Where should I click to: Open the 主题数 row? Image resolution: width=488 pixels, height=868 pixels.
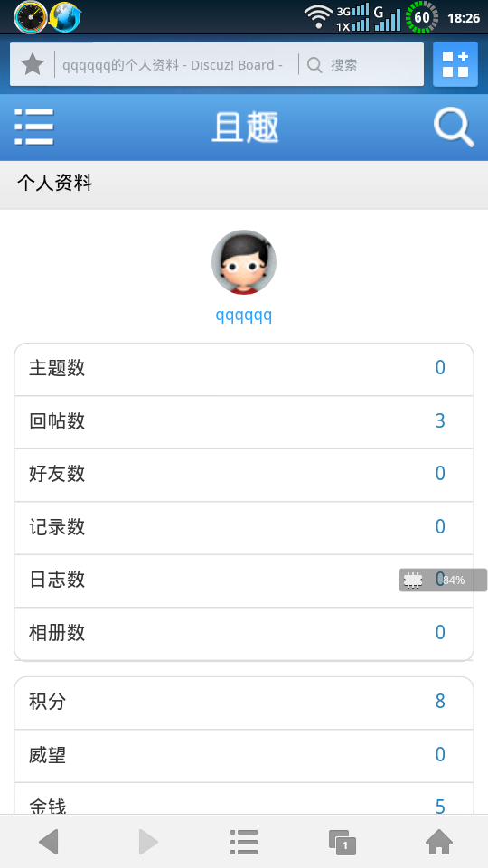pos(244,369)
